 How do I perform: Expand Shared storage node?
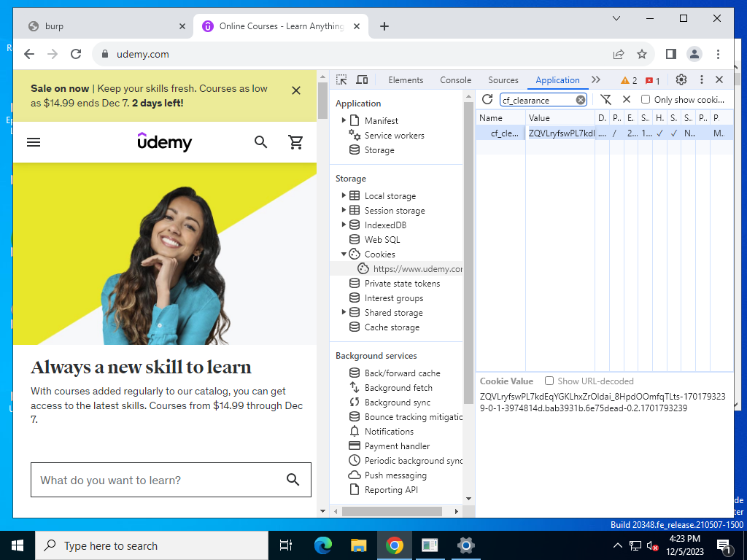(344, 312)
